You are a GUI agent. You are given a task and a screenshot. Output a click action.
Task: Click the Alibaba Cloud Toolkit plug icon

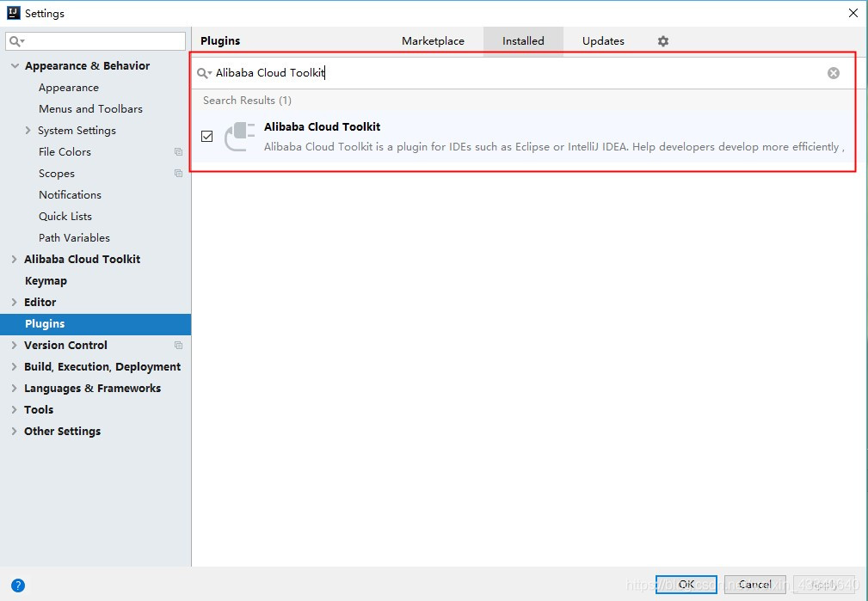point(240,136)
